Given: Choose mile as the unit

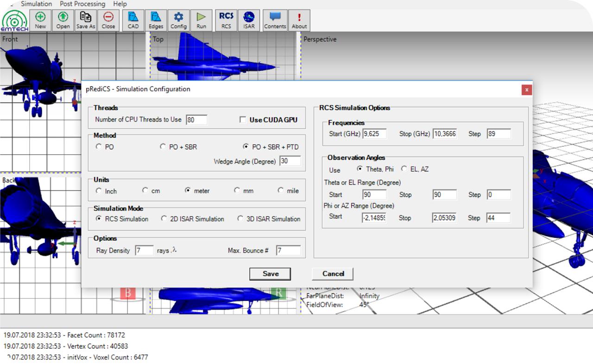Looking at the screenshot, I should tap(280, 191).
